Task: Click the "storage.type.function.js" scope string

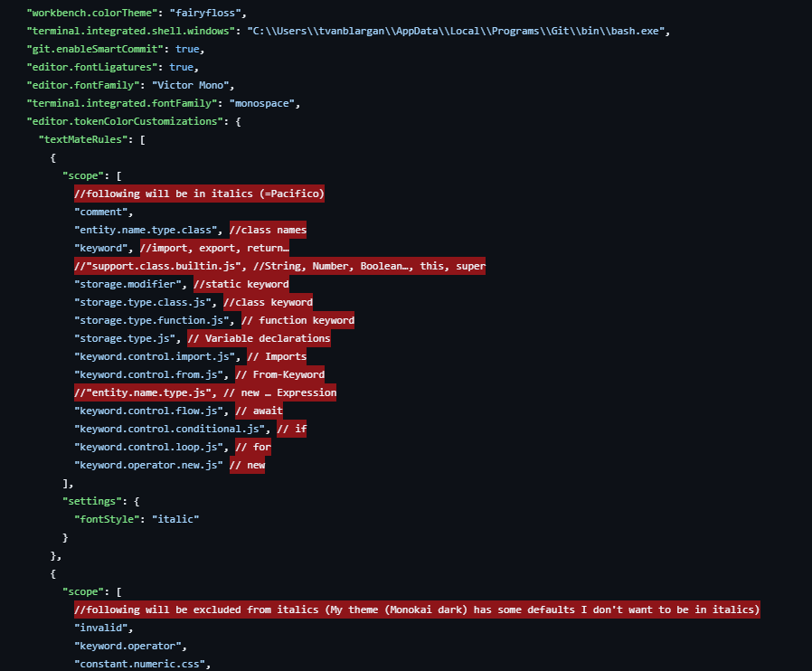Action: (x=152, y=320)
